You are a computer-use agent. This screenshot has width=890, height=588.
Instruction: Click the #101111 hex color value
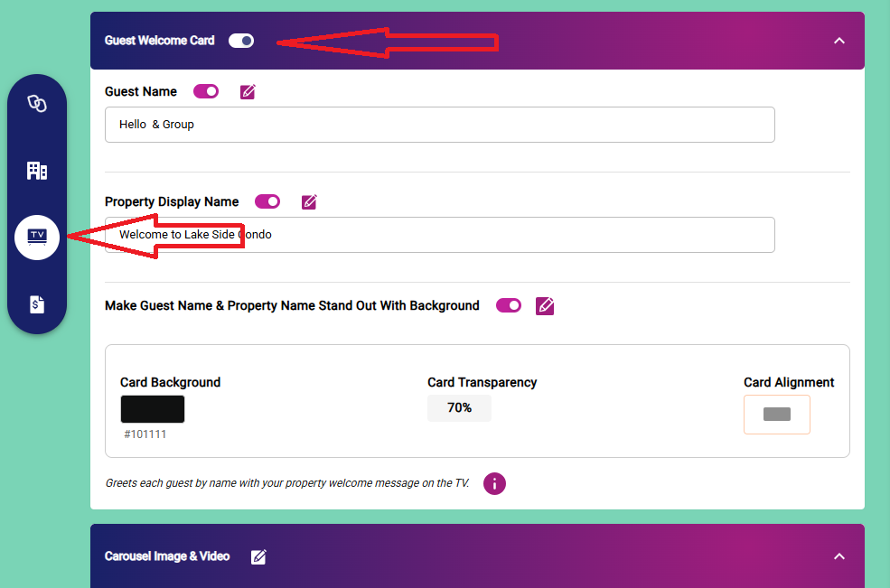pos(145,434)
